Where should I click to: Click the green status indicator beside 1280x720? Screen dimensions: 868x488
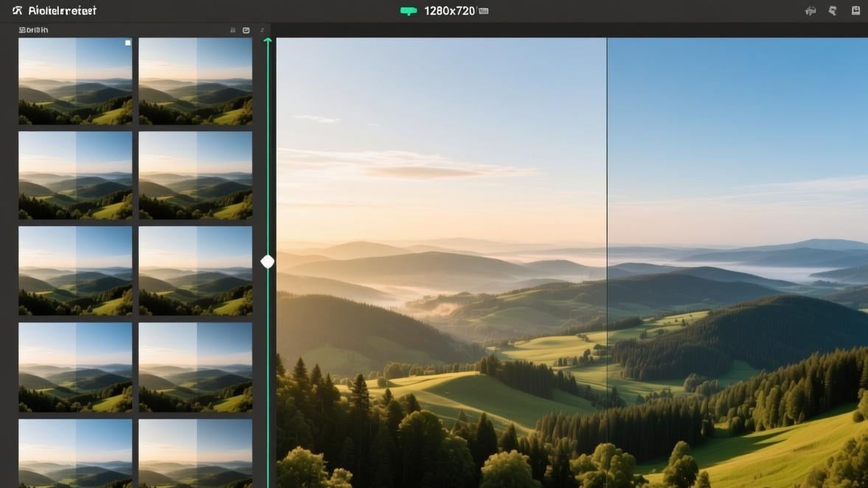point(409,11)
